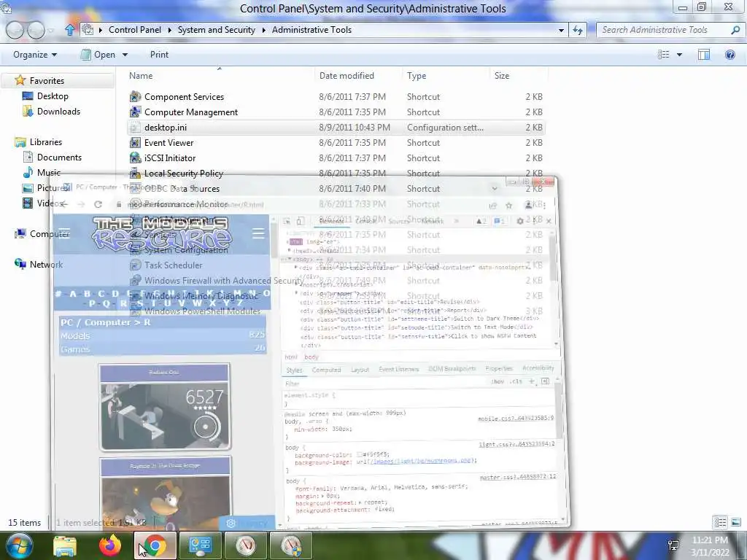The width and height of the screenshot is (747, 560).
Task: Switch to details view in status bar
Action: [720, 522]
